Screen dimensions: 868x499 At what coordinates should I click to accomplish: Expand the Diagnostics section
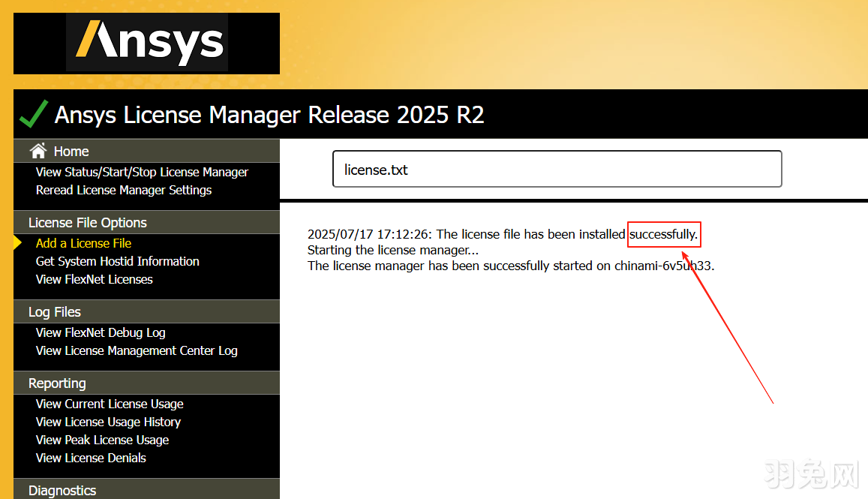tap(62, 490)
